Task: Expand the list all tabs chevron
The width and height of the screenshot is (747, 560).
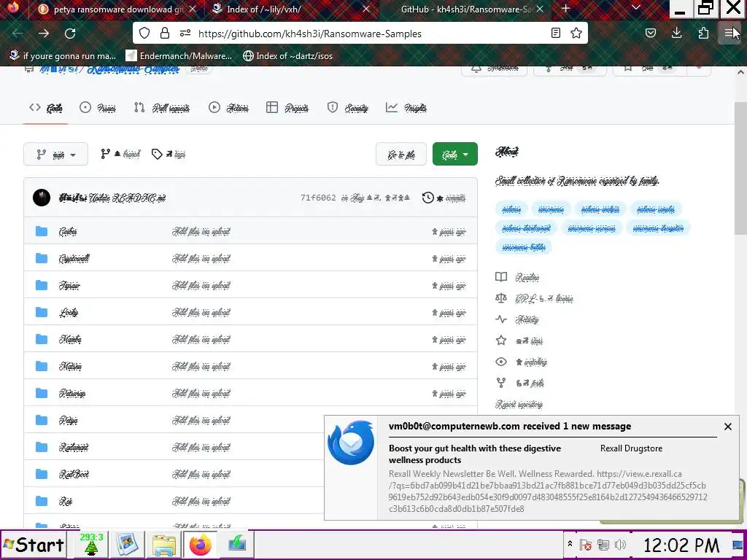Action: pyautogui.click(x=636, y=8)
